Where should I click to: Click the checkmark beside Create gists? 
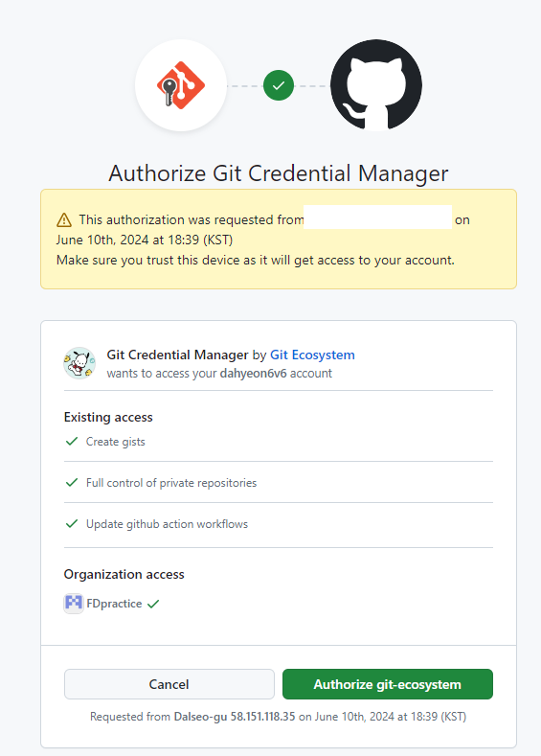72,441
